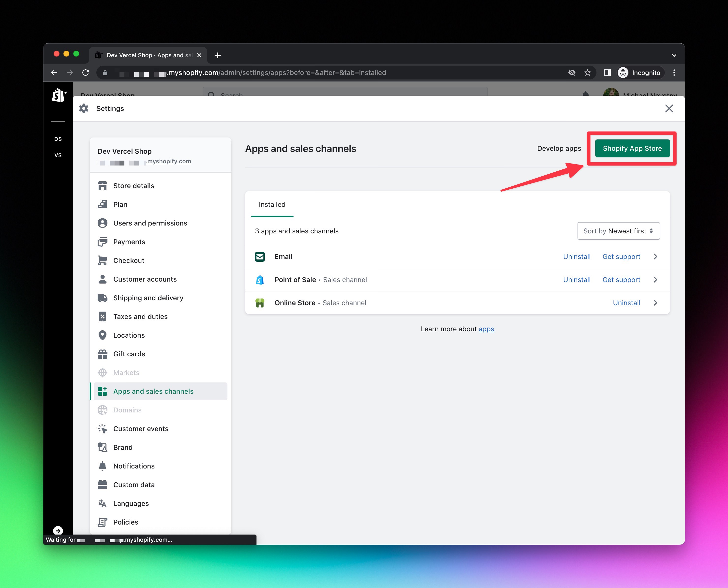
Task: Select the VS store in sidebar
Action: [x=58, y=155]
